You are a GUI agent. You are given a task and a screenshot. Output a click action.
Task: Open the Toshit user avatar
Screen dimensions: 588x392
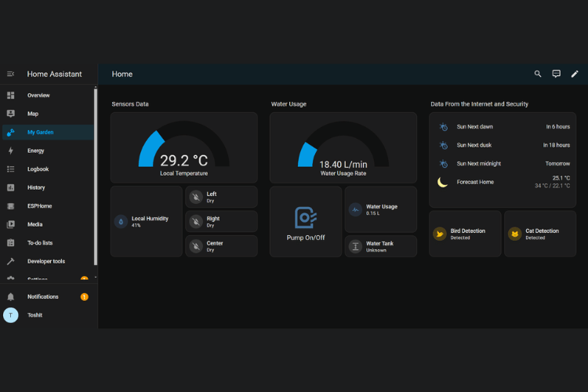pyautogui.click(x=10, y=315)
